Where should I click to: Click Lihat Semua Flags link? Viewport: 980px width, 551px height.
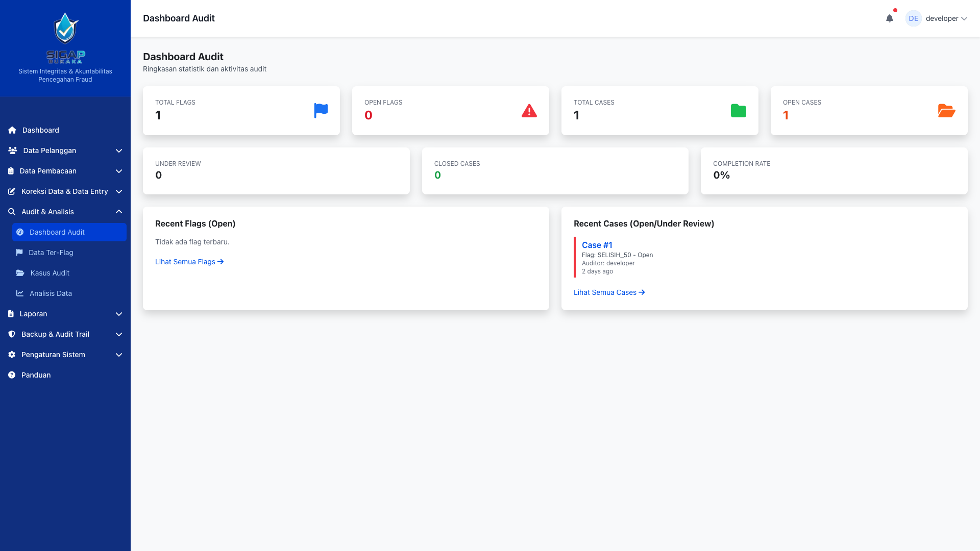coord(189,262)
